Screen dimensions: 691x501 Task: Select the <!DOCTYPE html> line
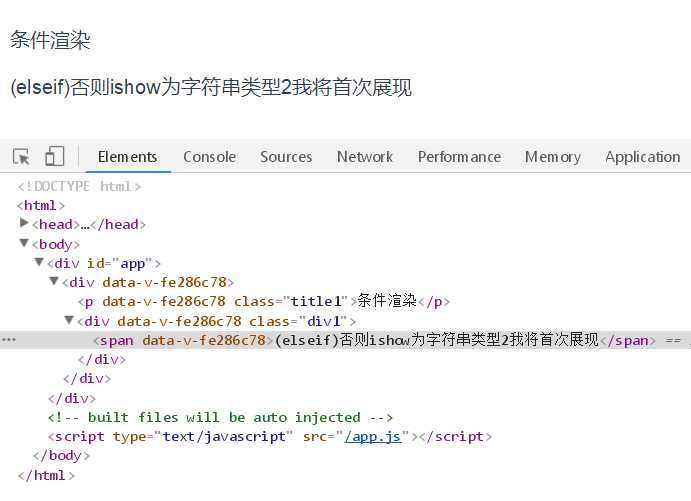point(79,186)
